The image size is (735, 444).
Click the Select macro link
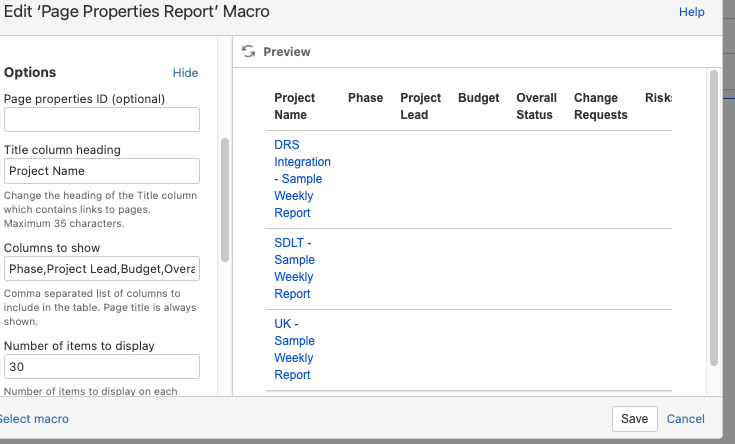coord(34,419)
